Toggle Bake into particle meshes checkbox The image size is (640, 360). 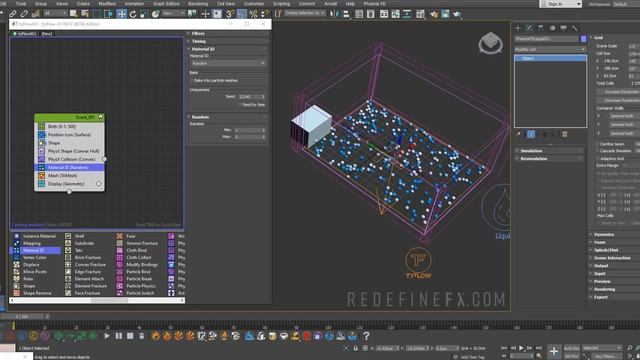[192, 80]
